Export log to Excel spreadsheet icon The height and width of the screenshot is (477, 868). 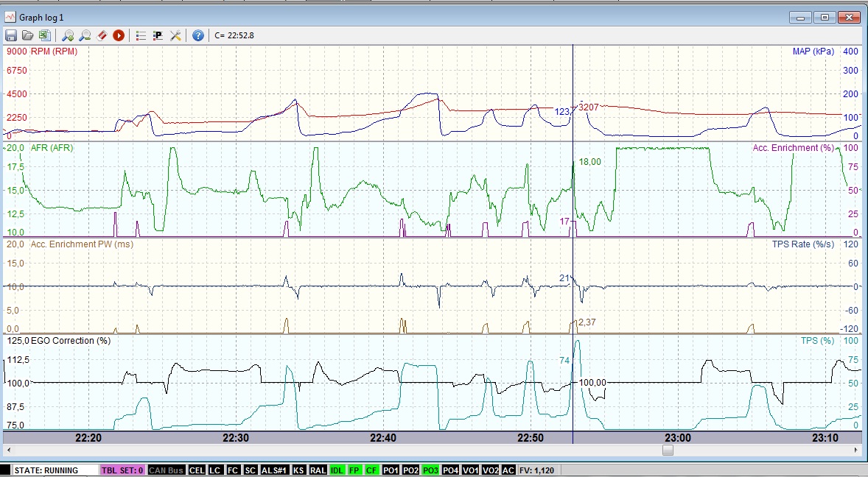tap(43, 35)
